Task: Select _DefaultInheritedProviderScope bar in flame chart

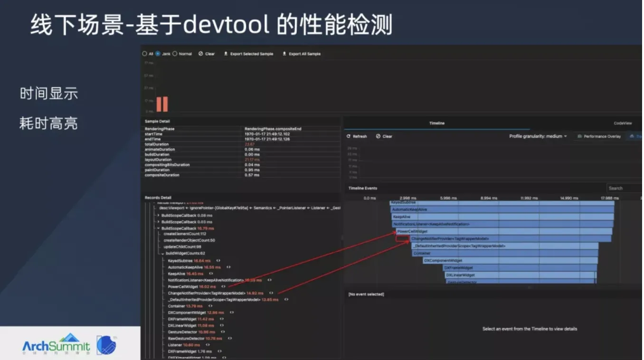Action: [x=505, y=246]
